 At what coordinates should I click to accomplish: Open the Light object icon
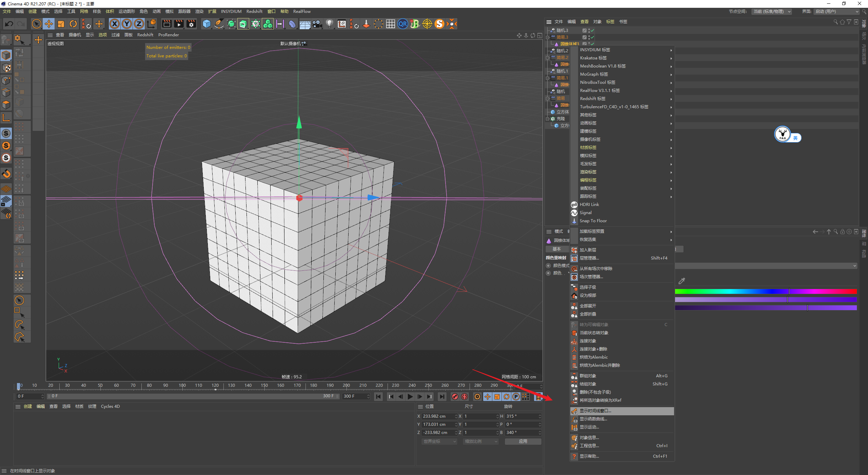[329, 24]
